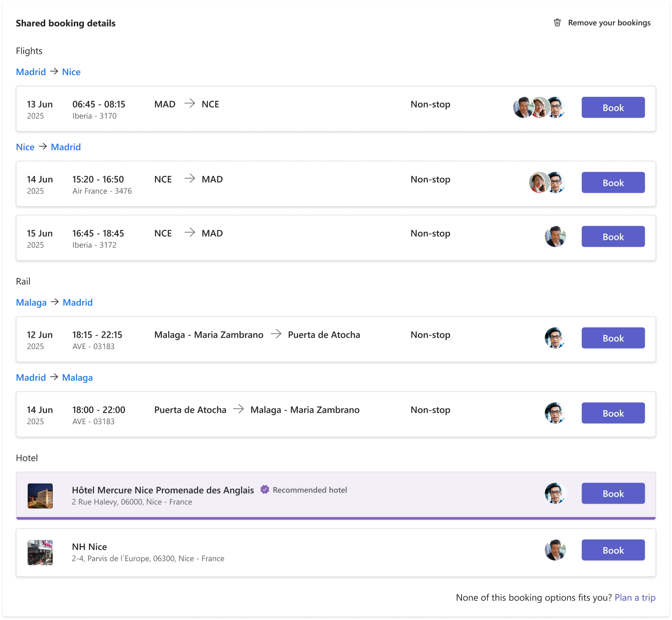Open the NH Nice hotel photo thumbnail
Screen dimensions: 672x620
tap(40, 552)
